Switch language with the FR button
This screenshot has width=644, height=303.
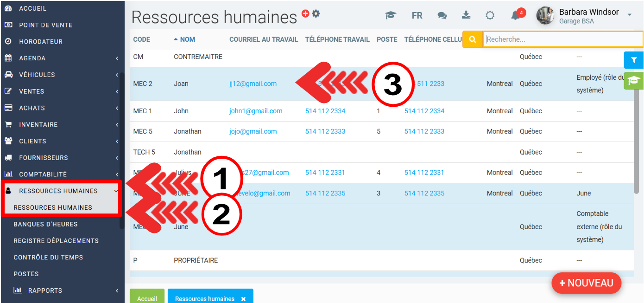click(x=417, y=15)
